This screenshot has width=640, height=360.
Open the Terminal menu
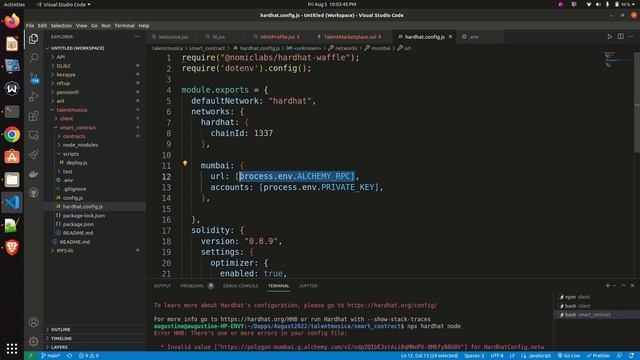point(124,25)
